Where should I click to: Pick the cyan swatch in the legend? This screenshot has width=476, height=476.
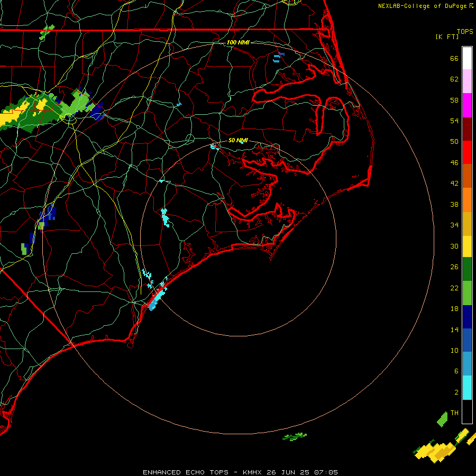tap(467, 388)
